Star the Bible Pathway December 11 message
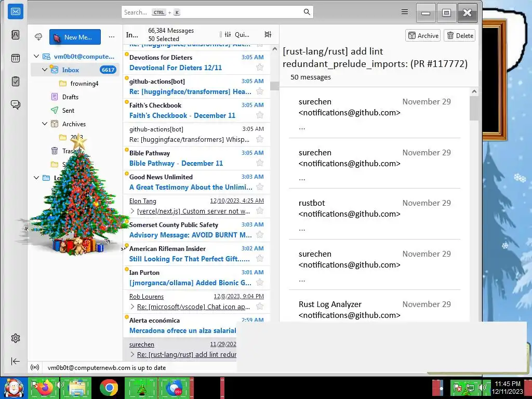Viewport: 532px width, 399px height. (x=260, y=163)
